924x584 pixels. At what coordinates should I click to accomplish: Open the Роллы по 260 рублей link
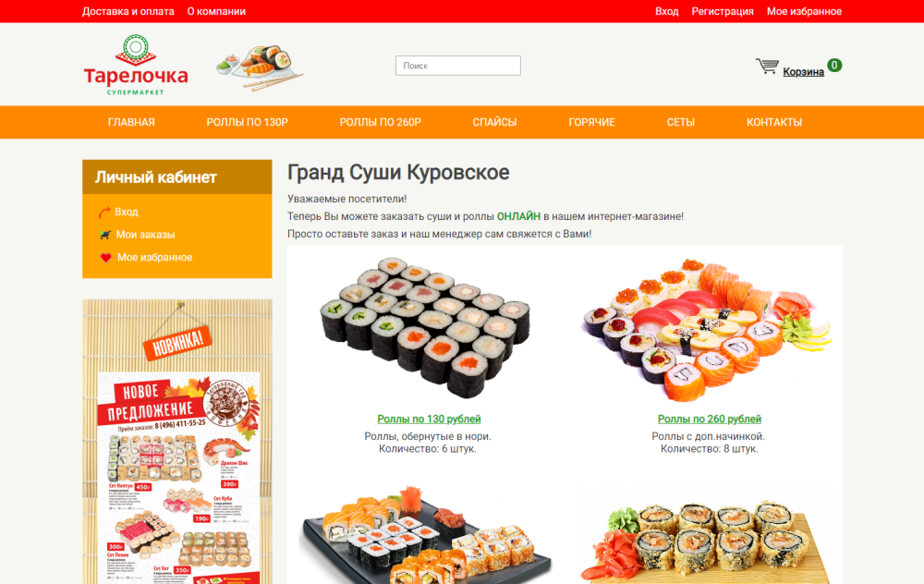pyautogui.click(x=710, y=419)
